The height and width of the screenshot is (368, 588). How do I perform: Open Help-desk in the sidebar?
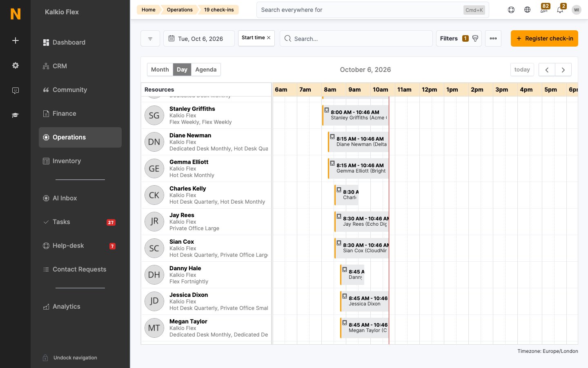(80, 246)
